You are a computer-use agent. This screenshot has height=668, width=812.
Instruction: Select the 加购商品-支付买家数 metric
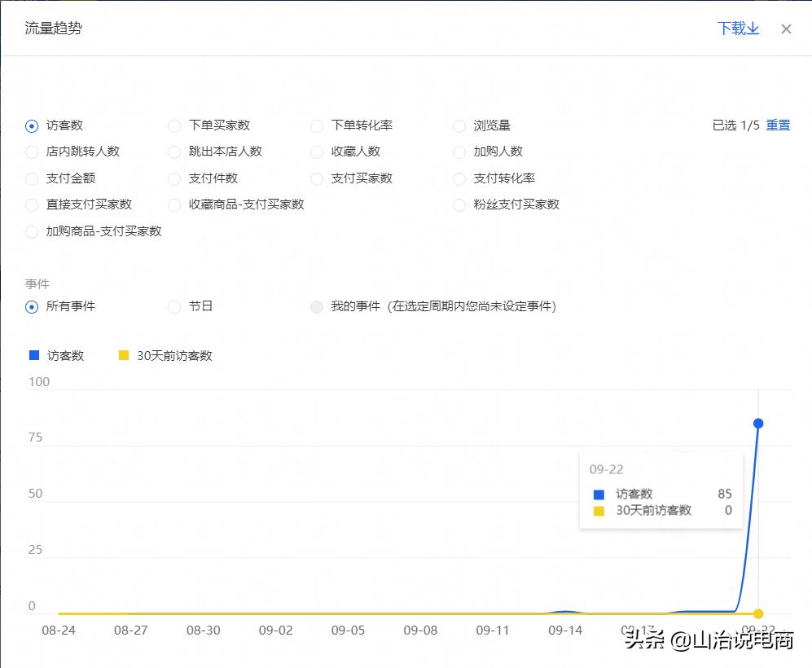(x=32, y=232)
